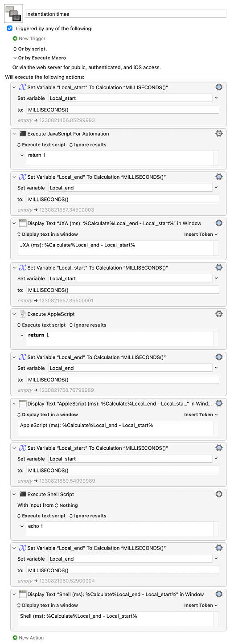
Task: Open gear menu of Set Variable action showing 1230821859.54099989
Action: pyautogui.click(x=219, y=448)
